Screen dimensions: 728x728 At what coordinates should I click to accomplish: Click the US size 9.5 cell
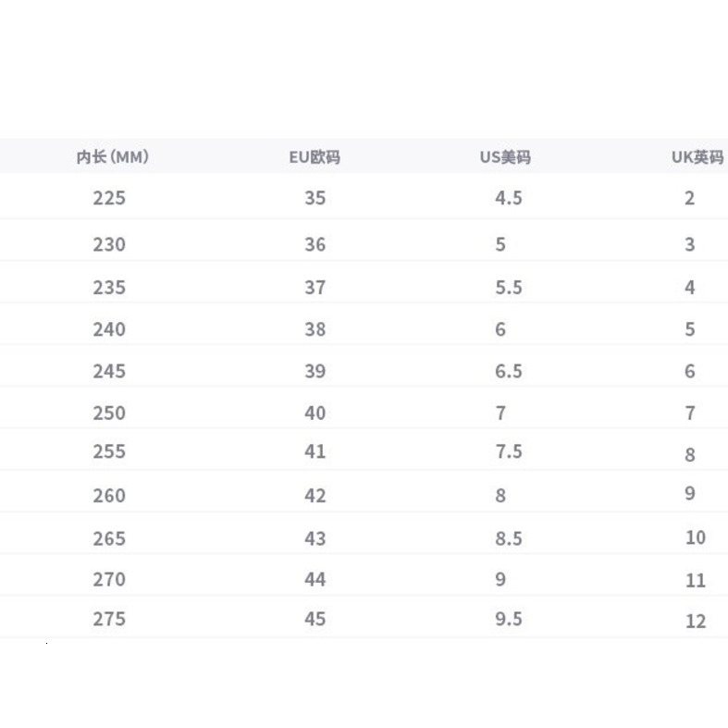pyautogui.click(x=509, y=620)
